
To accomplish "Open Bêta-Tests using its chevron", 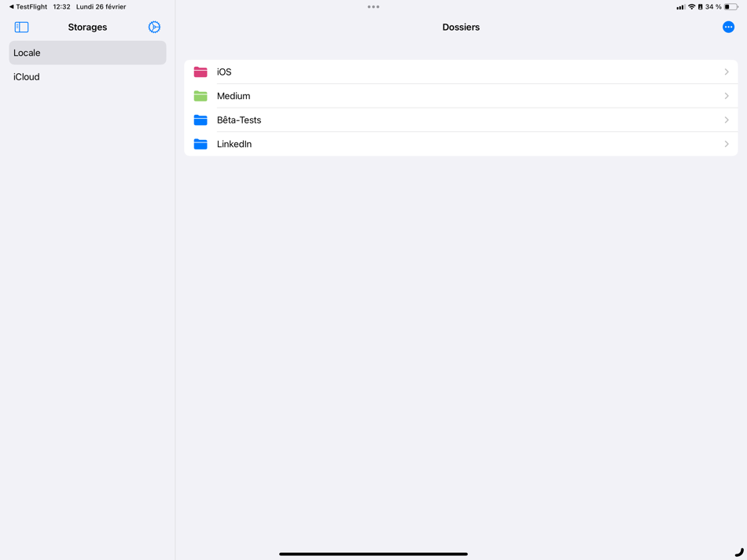I will (x=727, y=120).
